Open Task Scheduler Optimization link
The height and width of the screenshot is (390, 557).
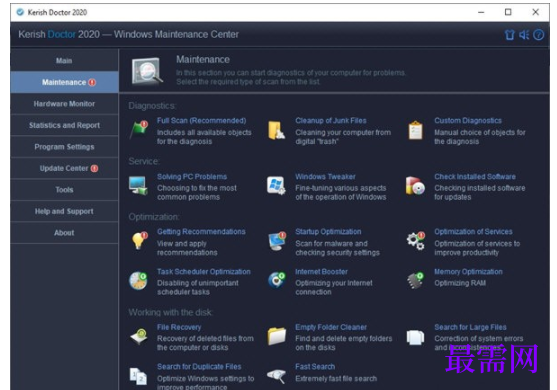point(204,272)
